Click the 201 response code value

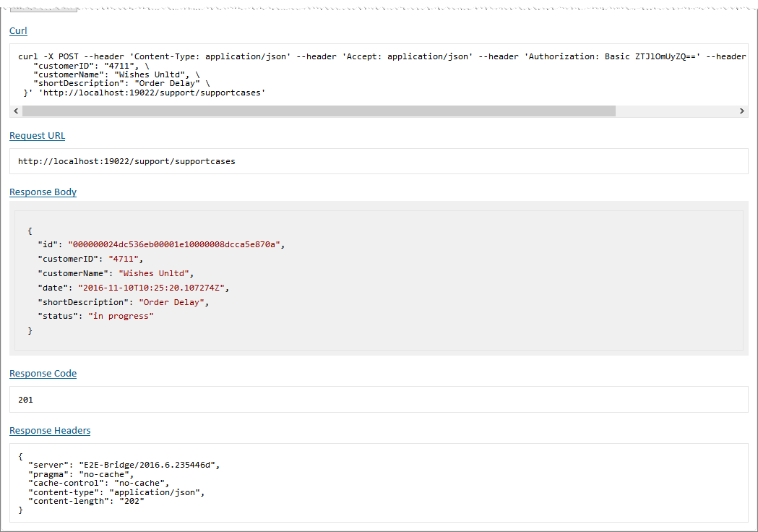point(25,400)
